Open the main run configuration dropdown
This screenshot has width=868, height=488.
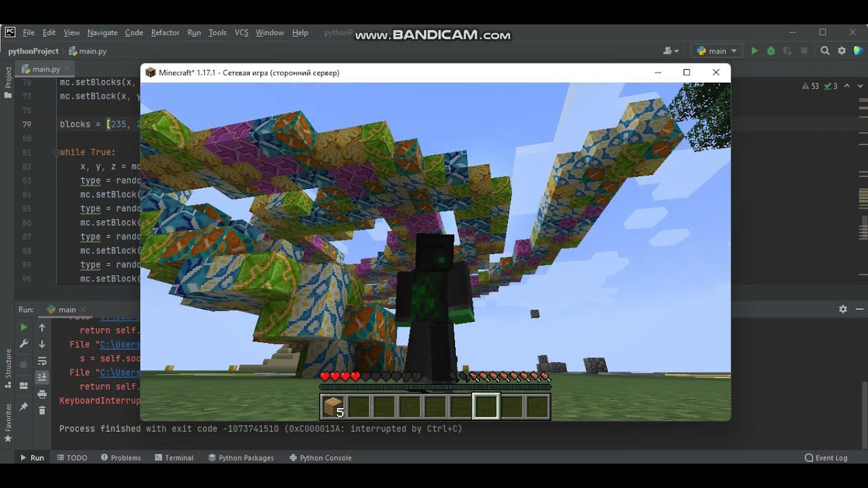717,51
